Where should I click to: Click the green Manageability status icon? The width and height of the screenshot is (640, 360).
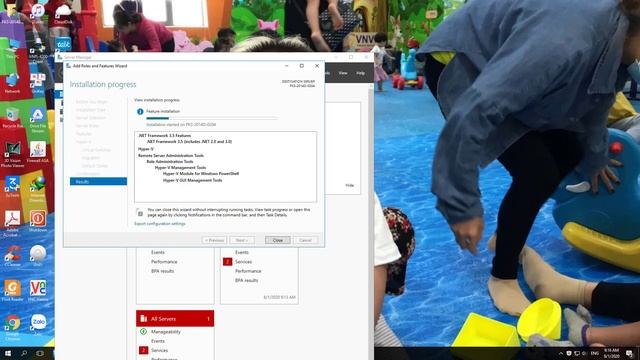coord(143,331)
